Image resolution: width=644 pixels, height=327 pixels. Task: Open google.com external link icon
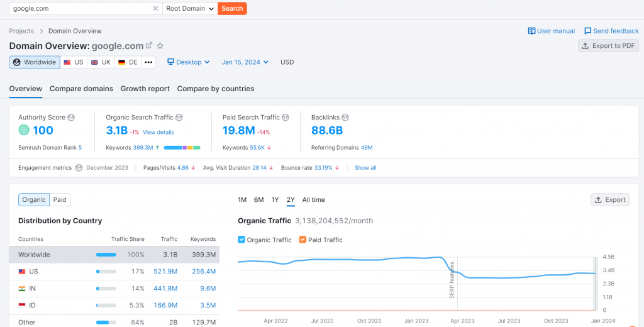pyautogui.click(x=149, y=46)
